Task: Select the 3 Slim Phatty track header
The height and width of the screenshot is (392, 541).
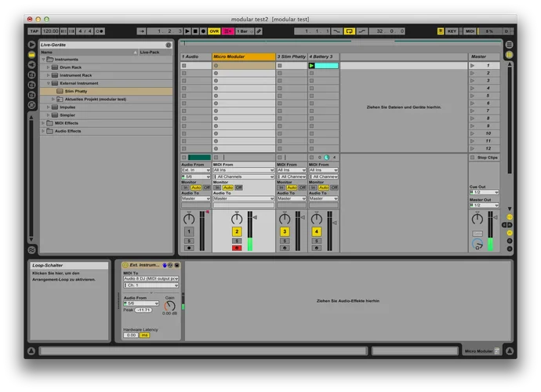Action: click(x=292, y=56)
